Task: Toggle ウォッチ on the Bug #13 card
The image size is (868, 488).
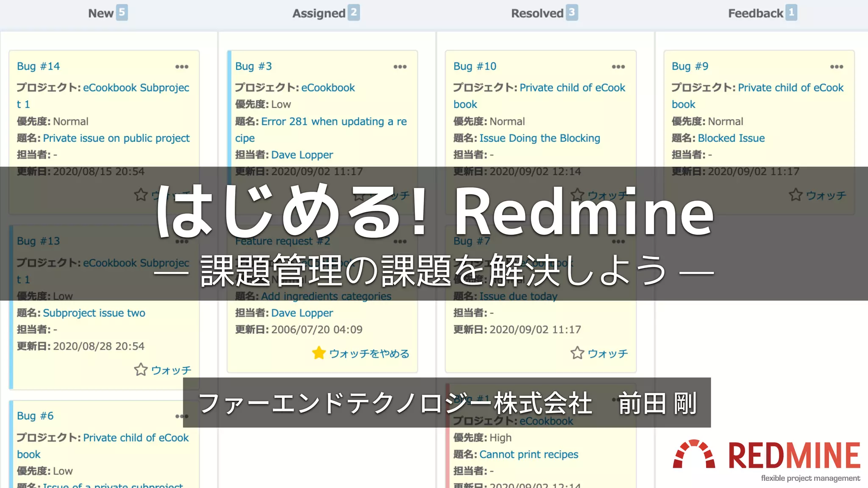Action: [171, 371]
